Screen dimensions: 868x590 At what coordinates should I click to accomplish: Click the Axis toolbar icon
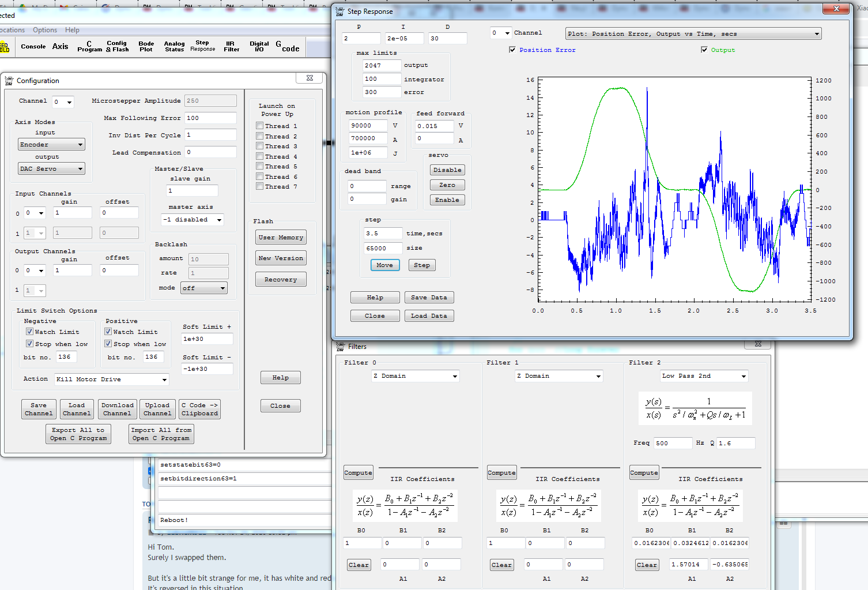pos(60,47)
